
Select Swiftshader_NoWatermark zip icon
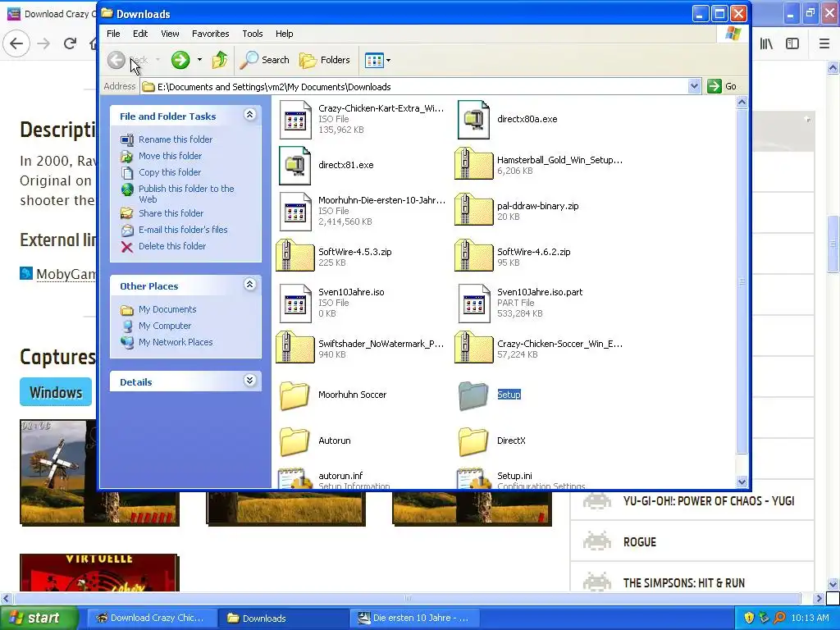pyautogui.click(x=295, y=348)
